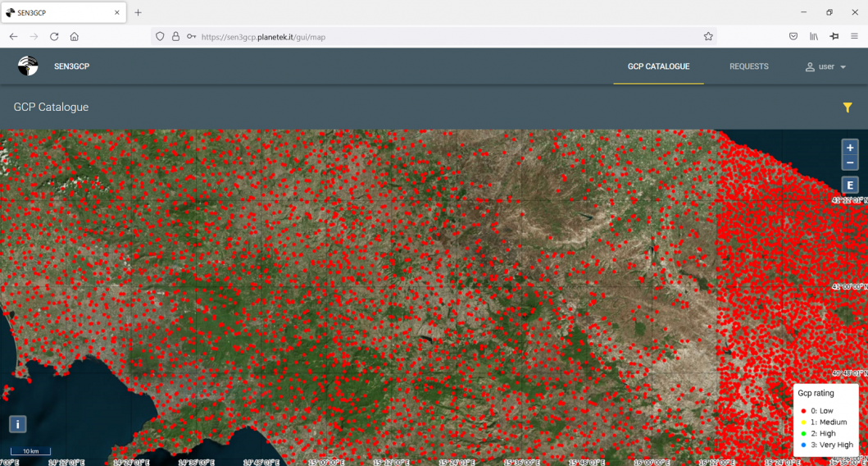Bookmark this page with star icon
The image size is (868, 466).
[x=708, y=37]
